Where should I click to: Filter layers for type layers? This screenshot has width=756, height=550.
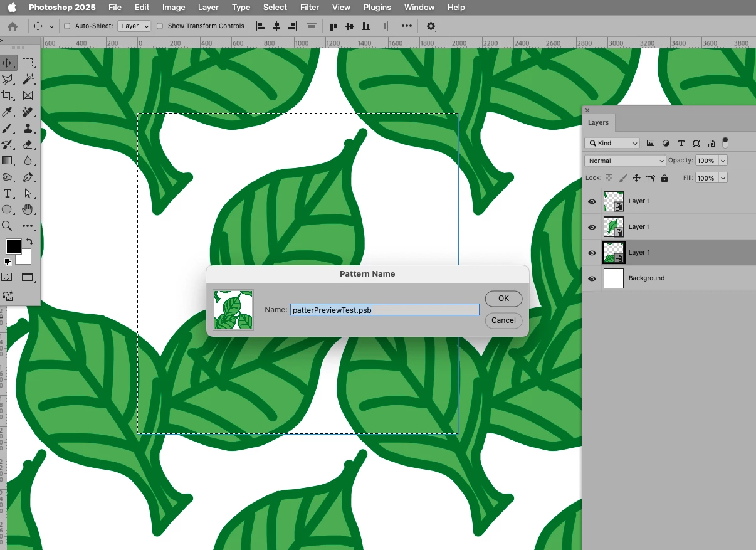[681, 143]
